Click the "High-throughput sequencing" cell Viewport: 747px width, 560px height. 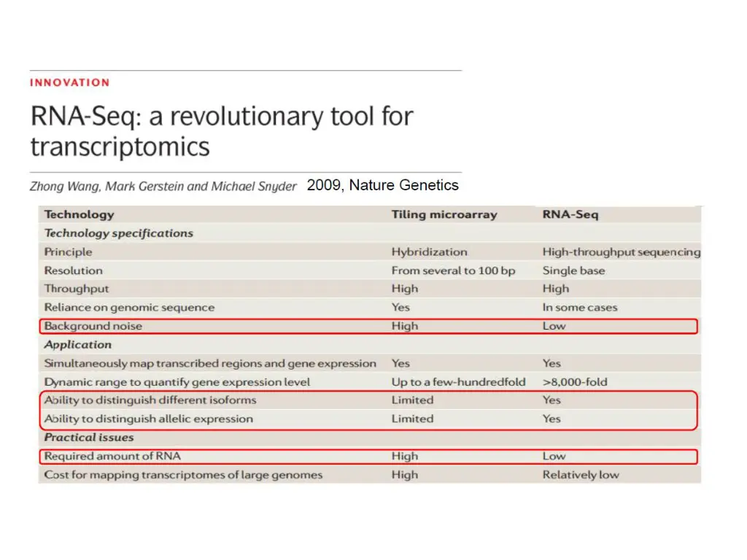coord(621,252)
